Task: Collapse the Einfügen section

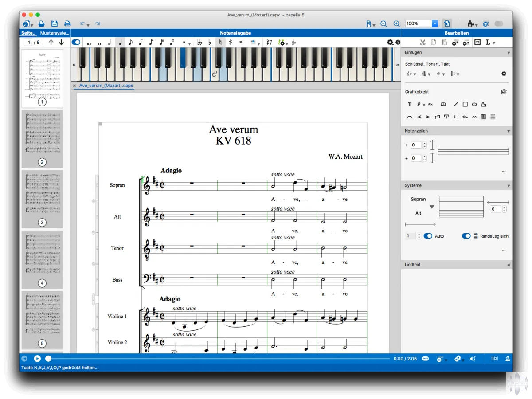Action: pyautogui.click(x=509, y=53)
